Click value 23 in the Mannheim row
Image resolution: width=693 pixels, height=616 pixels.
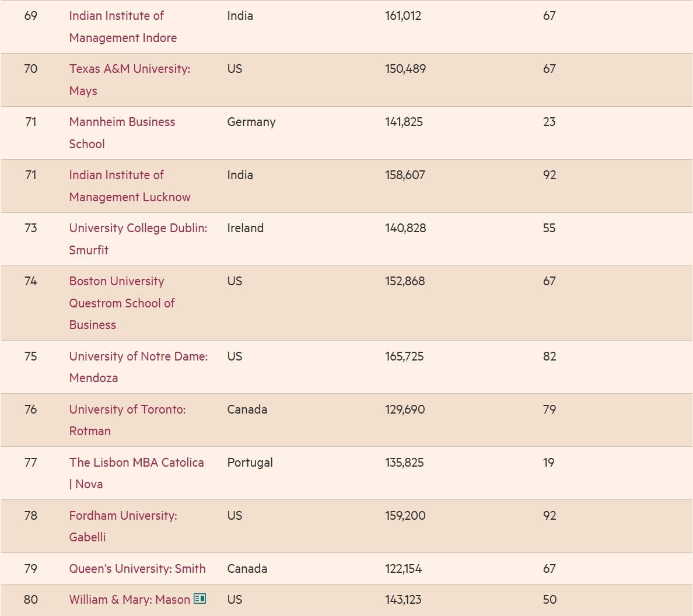[x=549, y=122]
